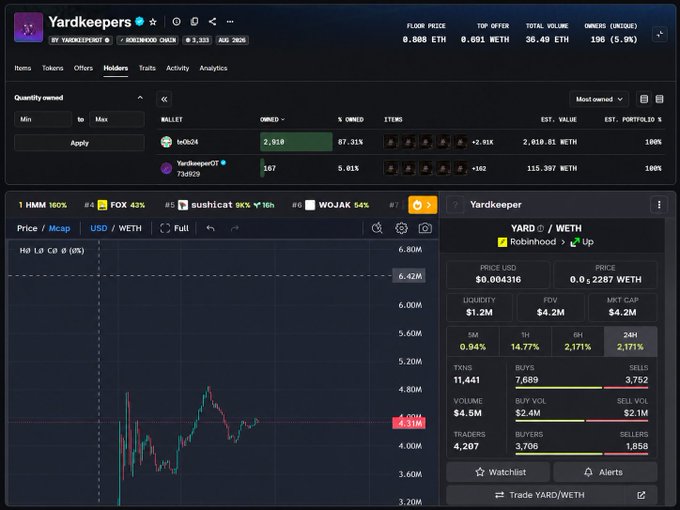Open more options ellipsis in header
Image resolution: width=680 pixels, height=510 pixels.
click(x=230, y=21)
